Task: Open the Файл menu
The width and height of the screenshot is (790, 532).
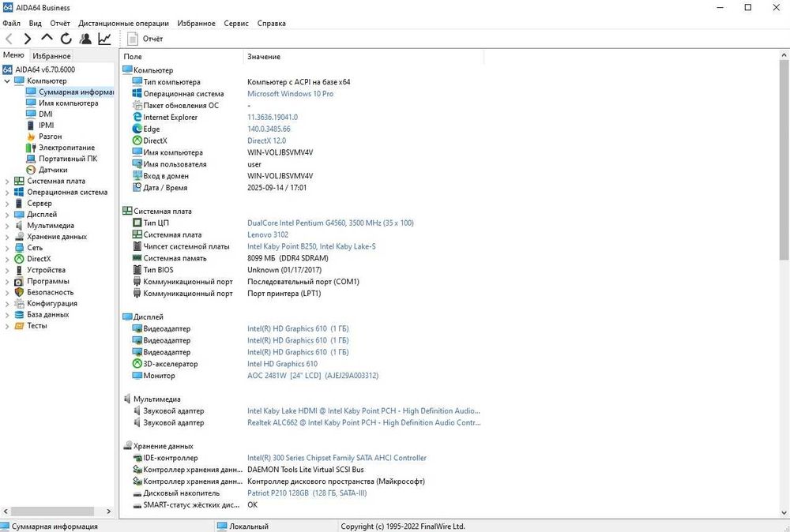Action: pyautogui.click(x=12, y=23)
